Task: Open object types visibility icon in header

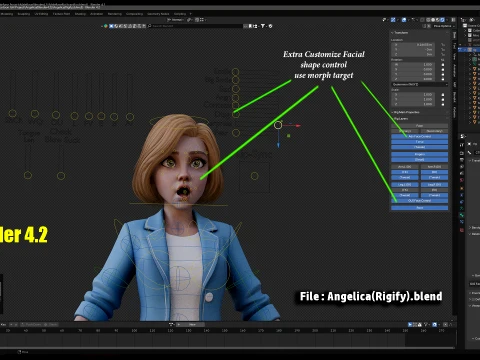Action: click(384, 20)
